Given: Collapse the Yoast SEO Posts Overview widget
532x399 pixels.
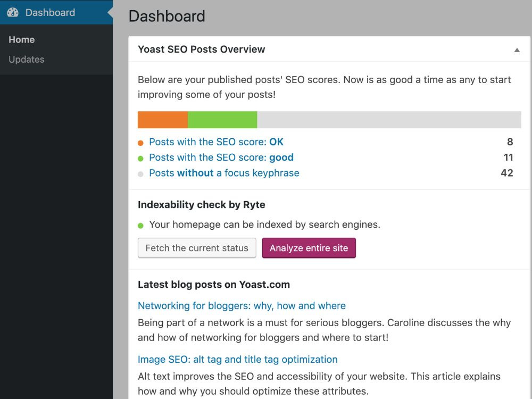Looking at the screenshot, I should click(x=517, y=50).
